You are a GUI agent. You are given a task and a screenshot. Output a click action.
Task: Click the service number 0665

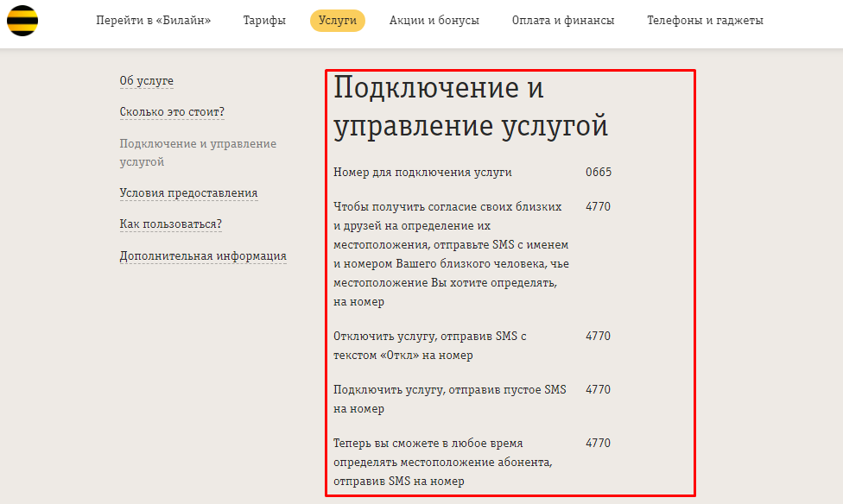point(598,173)
